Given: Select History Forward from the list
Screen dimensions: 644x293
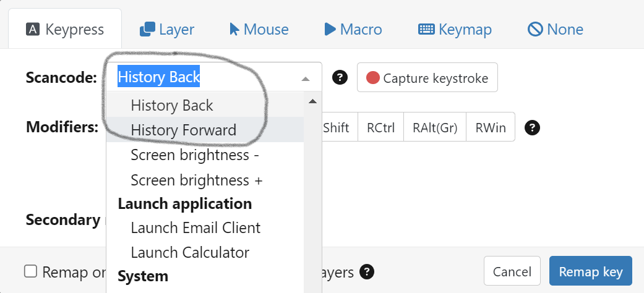Looking at the screenshot, I should coord(183,130).
